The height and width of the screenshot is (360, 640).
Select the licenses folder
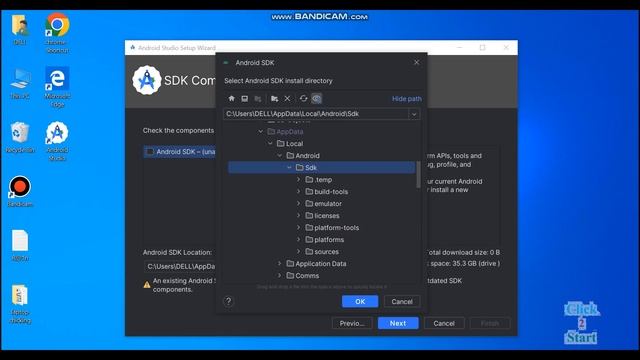point(322,216)
